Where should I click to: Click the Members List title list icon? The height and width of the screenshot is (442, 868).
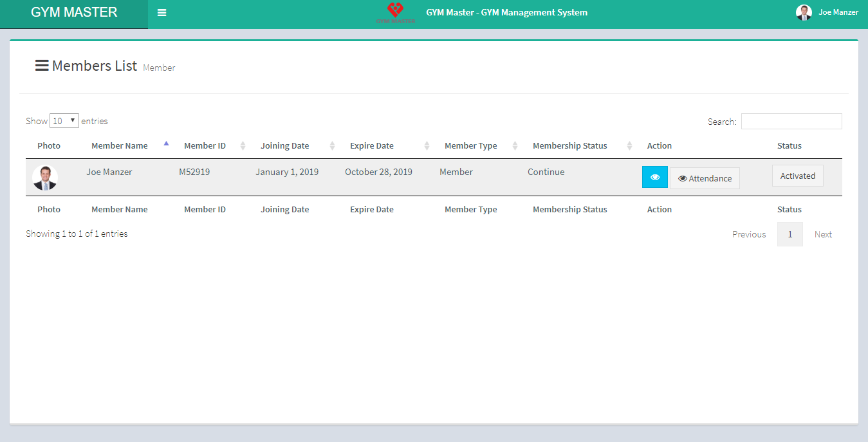[x=42, y=66]
